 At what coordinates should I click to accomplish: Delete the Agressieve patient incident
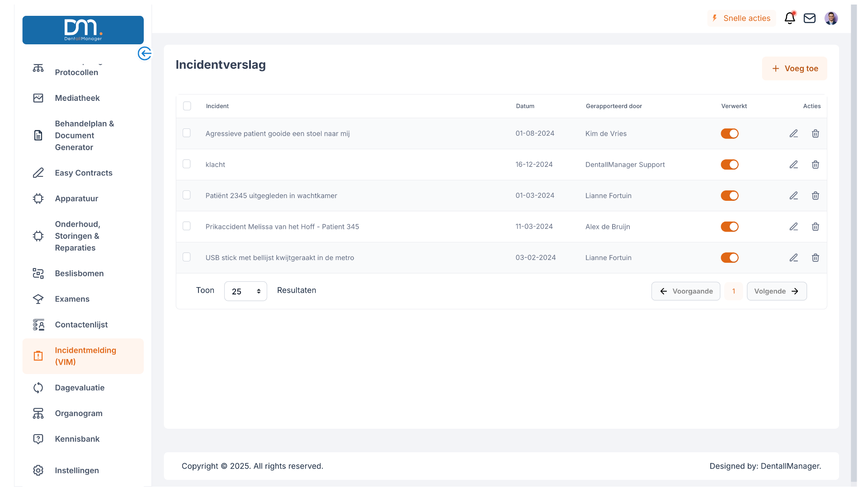815,133
